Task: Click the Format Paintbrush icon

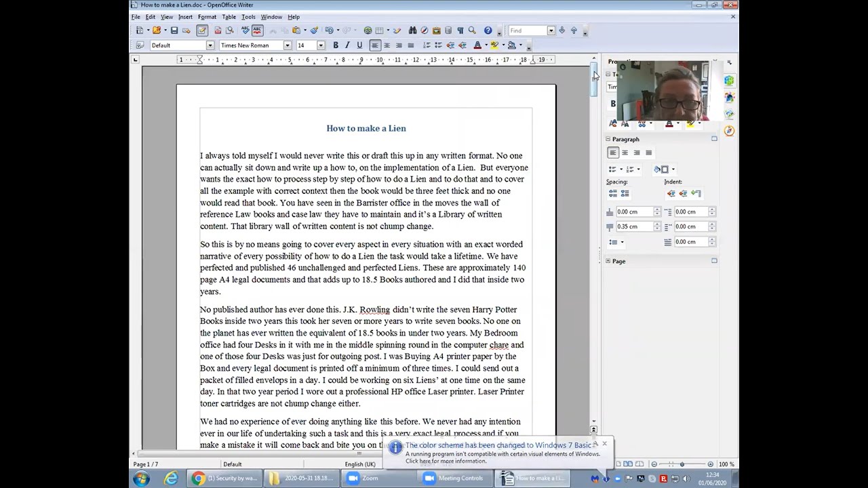Action: [314, 30]
